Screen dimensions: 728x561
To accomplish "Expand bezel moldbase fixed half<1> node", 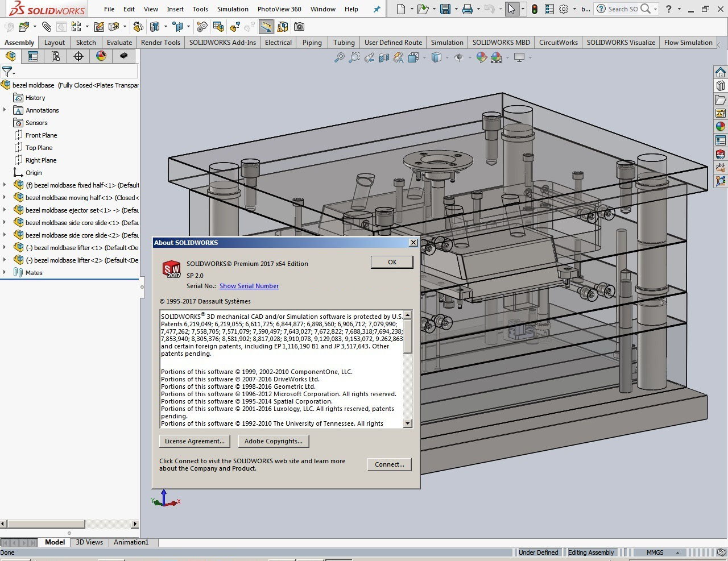I will click(5, 185).
